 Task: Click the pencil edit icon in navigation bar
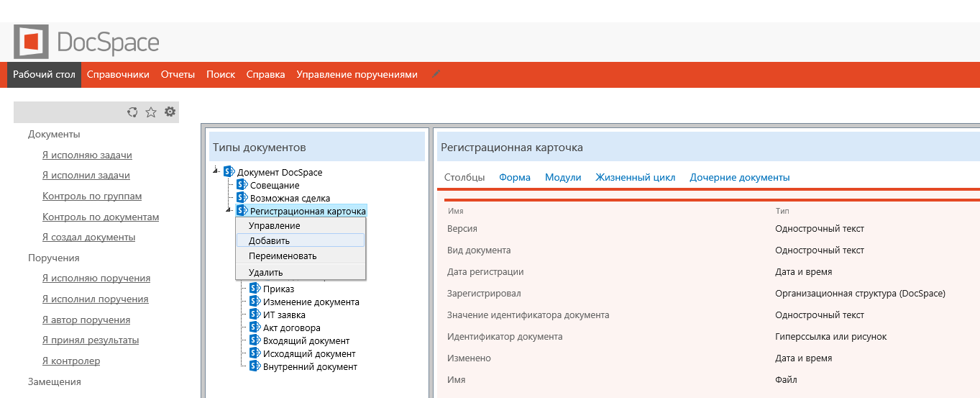pos(436,74)
